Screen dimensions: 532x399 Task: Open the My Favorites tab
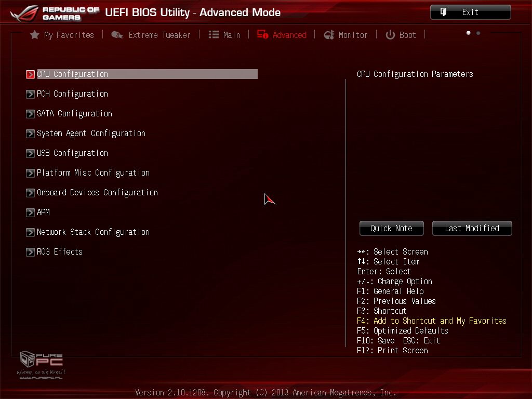click(x=62, y=35)
